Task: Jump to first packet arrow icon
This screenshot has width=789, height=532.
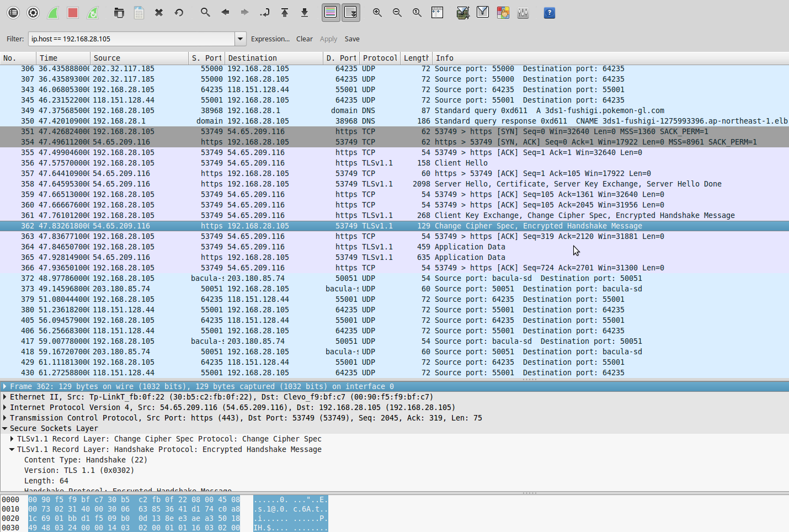Action: [285, 12]
